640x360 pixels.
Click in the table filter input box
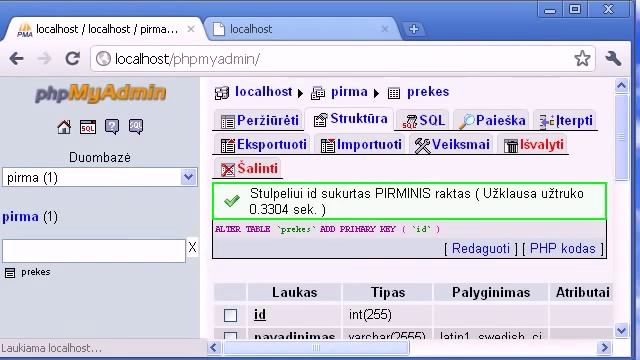(x=94, y=251)
